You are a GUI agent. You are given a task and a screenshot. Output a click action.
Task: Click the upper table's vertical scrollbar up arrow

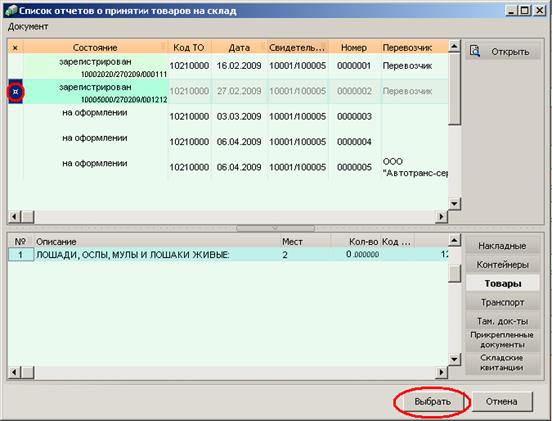pyautogui.click(x=454, y=46)
